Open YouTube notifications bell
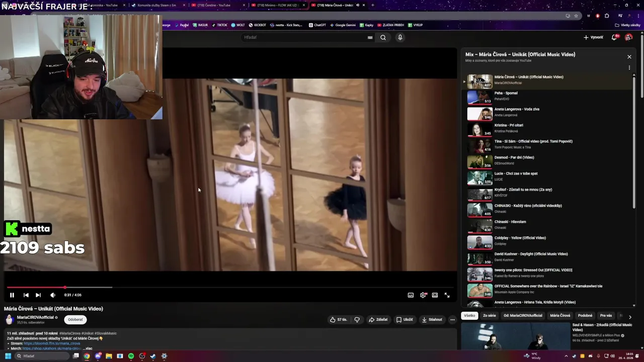Viewport: 644px width, 362px height. pyautogui.click(x=614, y=37)
